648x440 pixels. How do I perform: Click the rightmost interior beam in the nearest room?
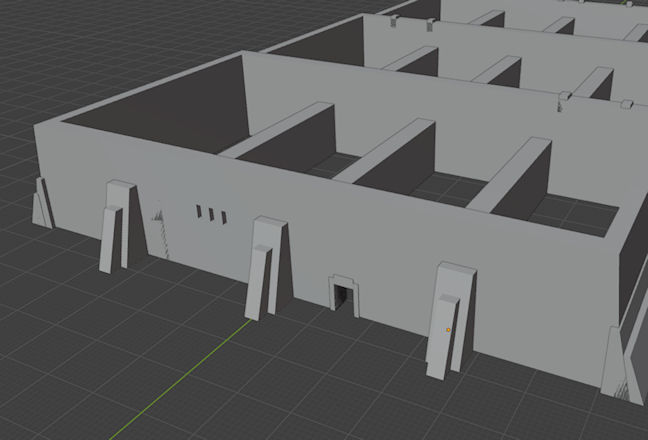[x=510, y=175]
